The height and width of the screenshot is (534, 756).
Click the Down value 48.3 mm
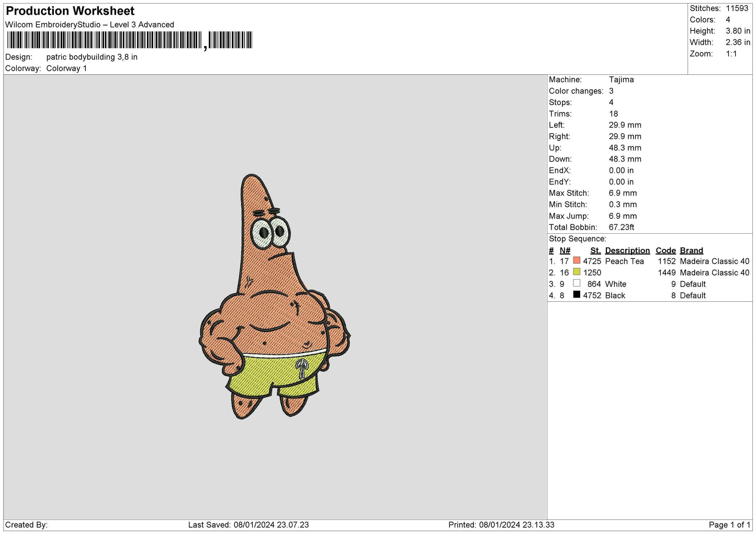(x=625, y=159)
